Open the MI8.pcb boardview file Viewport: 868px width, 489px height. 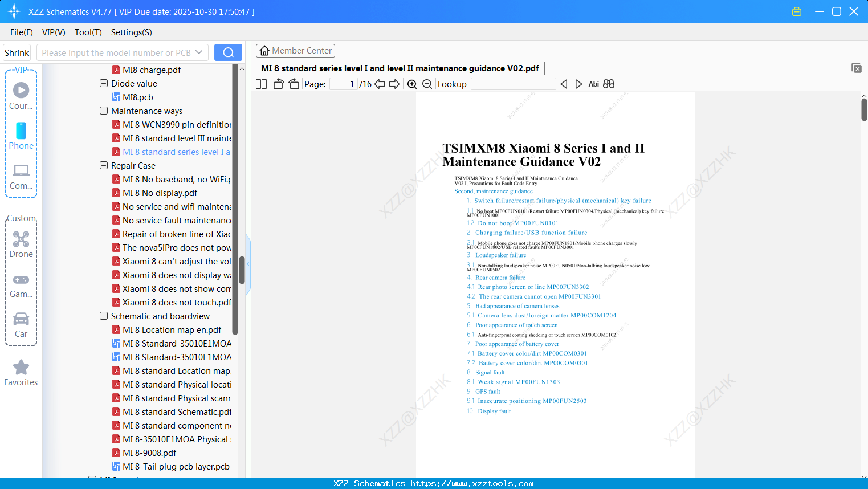point(138,97)
